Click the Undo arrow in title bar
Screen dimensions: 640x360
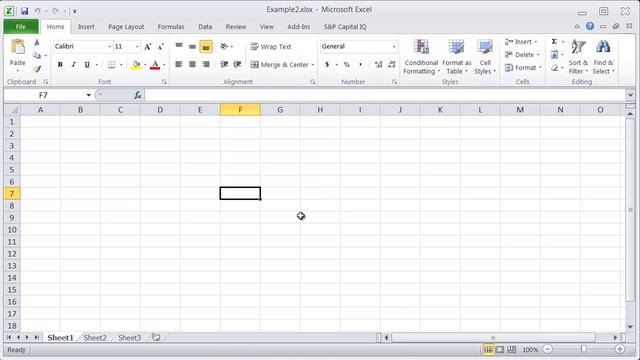pos(37,11)
